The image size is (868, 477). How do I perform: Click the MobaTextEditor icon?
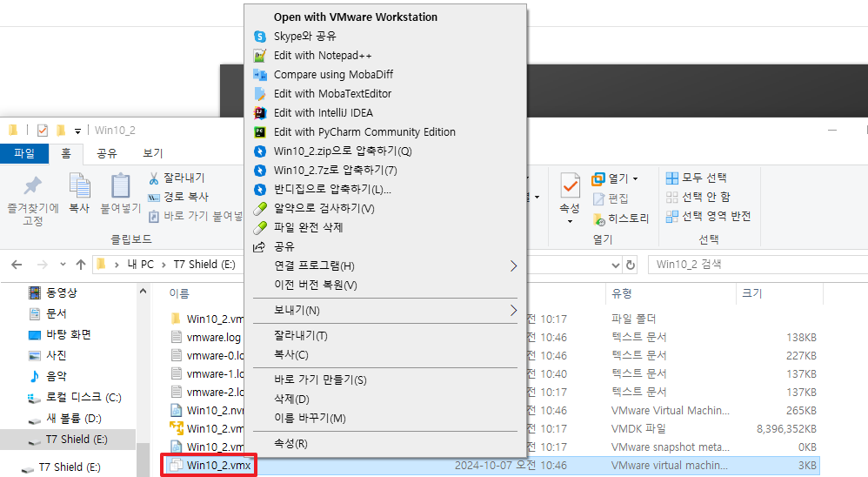click(x=260, y=94)
